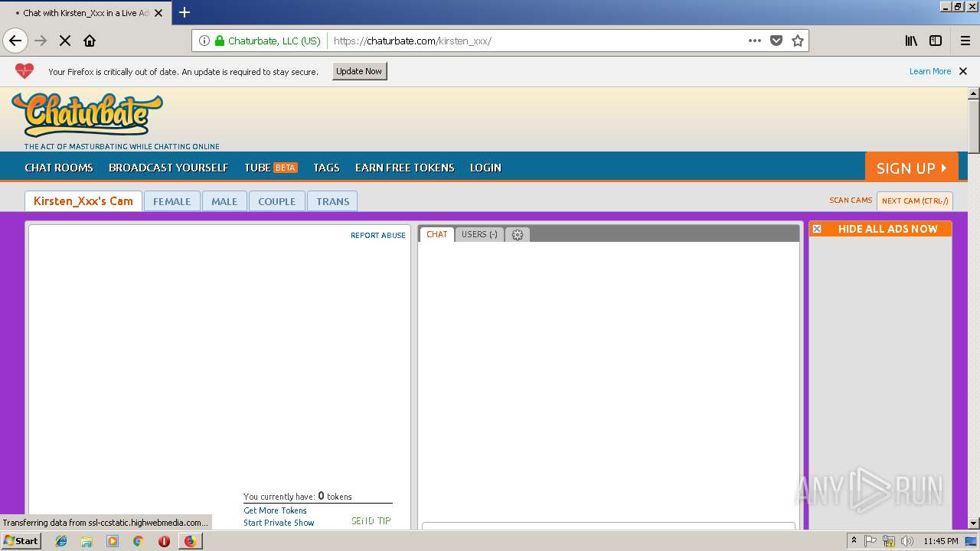Viewport: 980px width, 551px height.
Task: Switch to FEMALE tab
Action: 171,201
